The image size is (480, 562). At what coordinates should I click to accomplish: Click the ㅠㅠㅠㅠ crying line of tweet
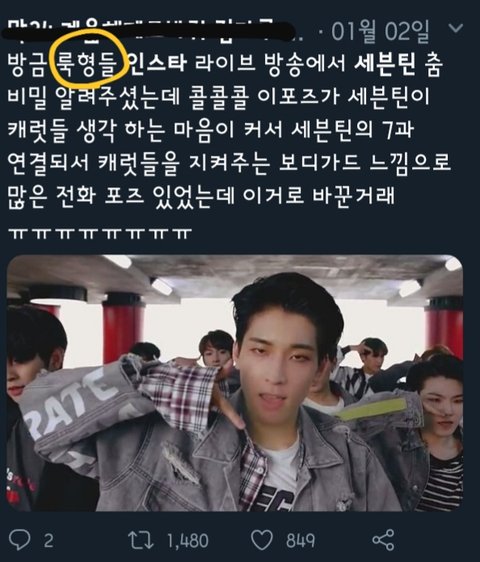(x=100, y=233)
